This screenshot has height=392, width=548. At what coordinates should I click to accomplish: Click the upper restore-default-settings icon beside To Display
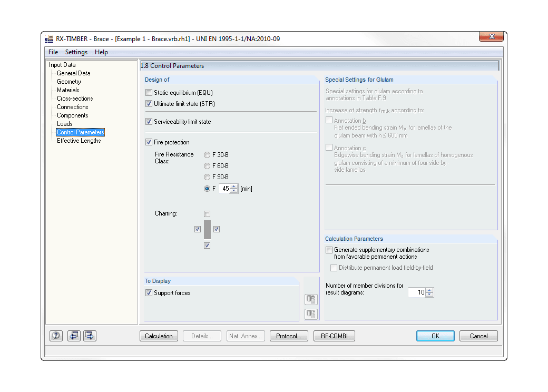click(x=311, y=299)
